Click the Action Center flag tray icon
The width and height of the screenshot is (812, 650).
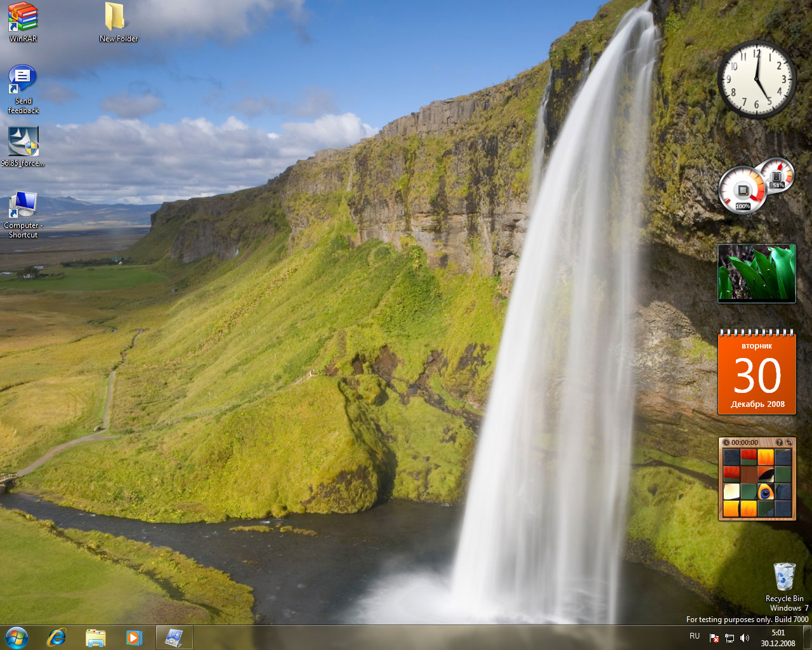point(714,638)
